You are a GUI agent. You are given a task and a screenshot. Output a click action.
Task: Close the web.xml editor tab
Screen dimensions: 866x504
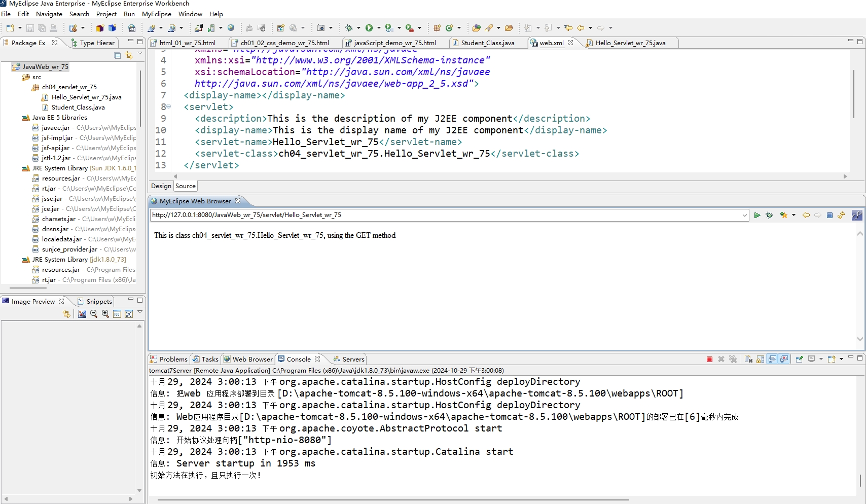570,43
